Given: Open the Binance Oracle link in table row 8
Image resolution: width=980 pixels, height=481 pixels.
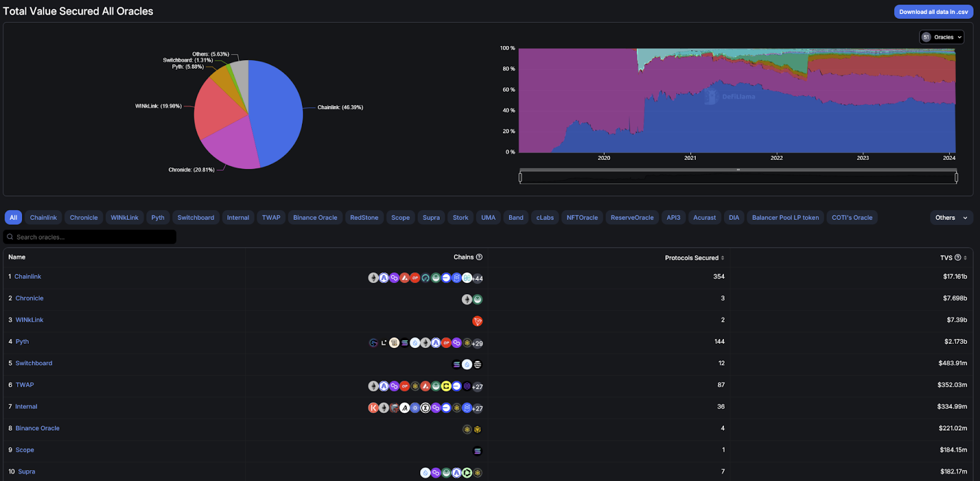Looking at the screenshot, I should pos(37,428).
